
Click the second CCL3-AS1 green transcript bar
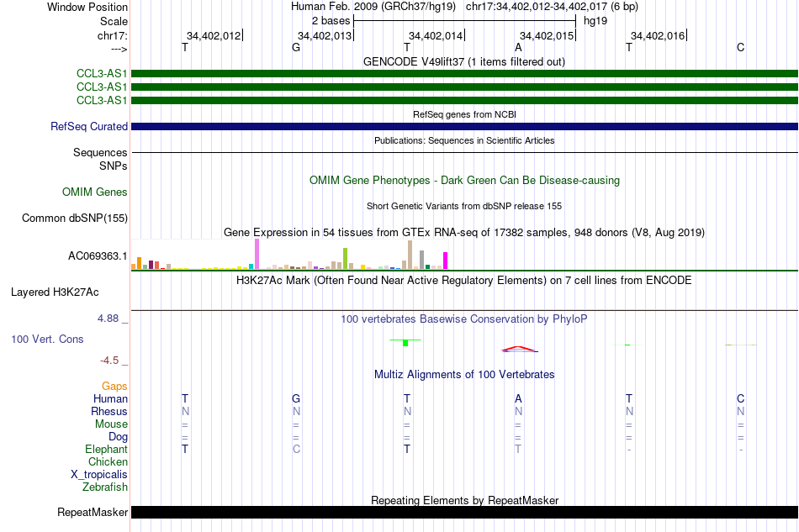[x=465, y=87]
